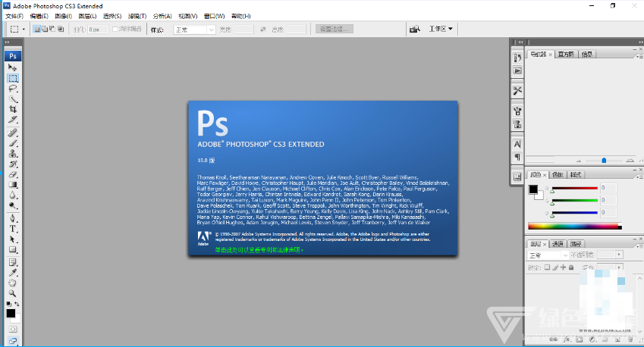Select the Blur tool
Screen dimensions: 644x347
pos(13,195)
